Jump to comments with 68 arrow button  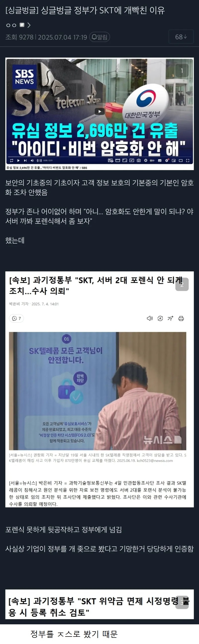click(181, 37)
